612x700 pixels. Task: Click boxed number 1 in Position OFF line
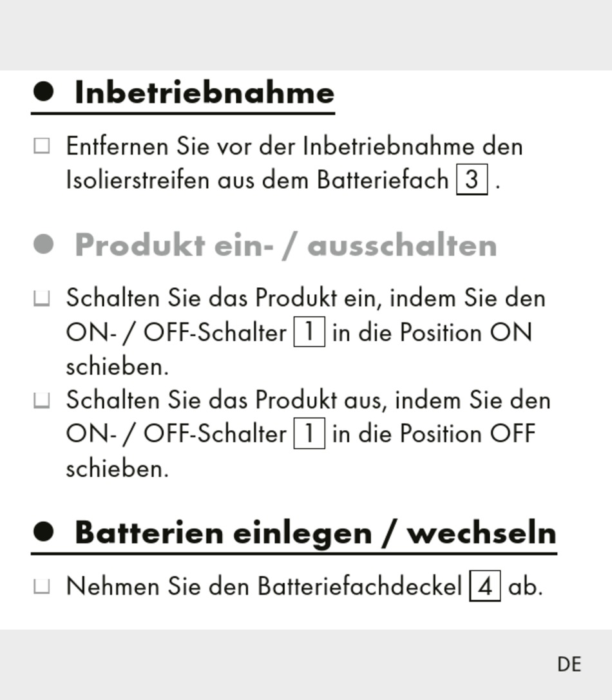(309, 433)
